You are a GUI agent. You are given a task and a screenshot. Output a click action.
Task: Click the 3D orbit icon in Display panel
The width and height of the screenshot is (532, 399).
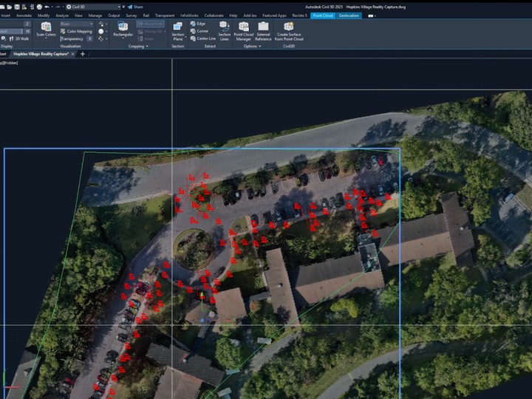click(4, 39)
